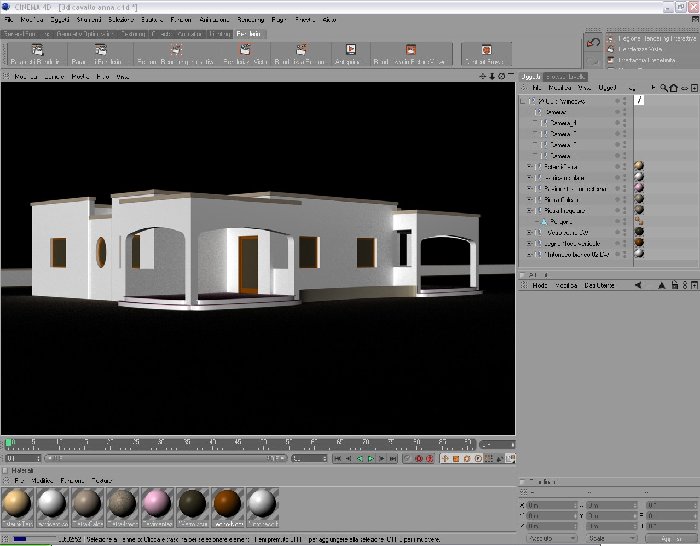Collapse the top root object in tree
700x546 pixels.
pyautogui.click(x=523, y=102)
